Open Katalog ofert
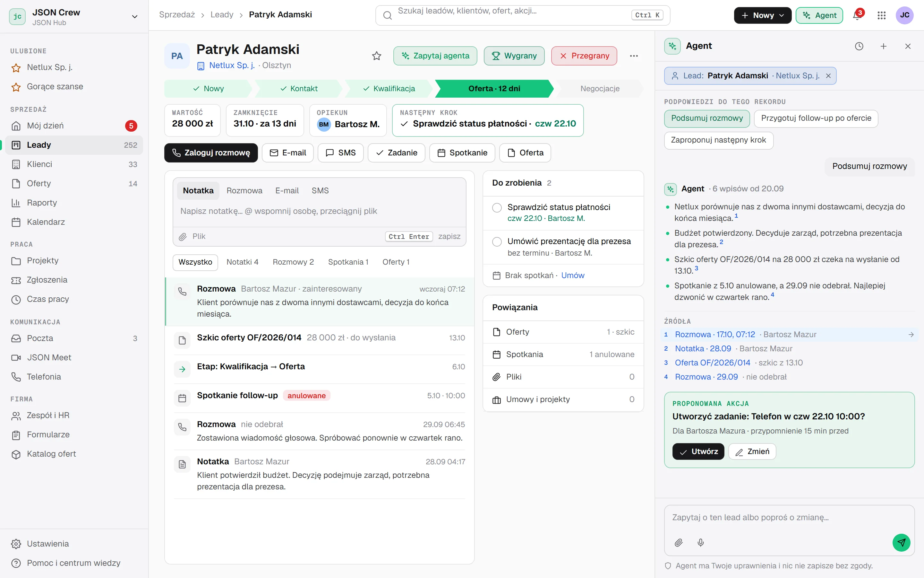 click(x=74, y=454)
